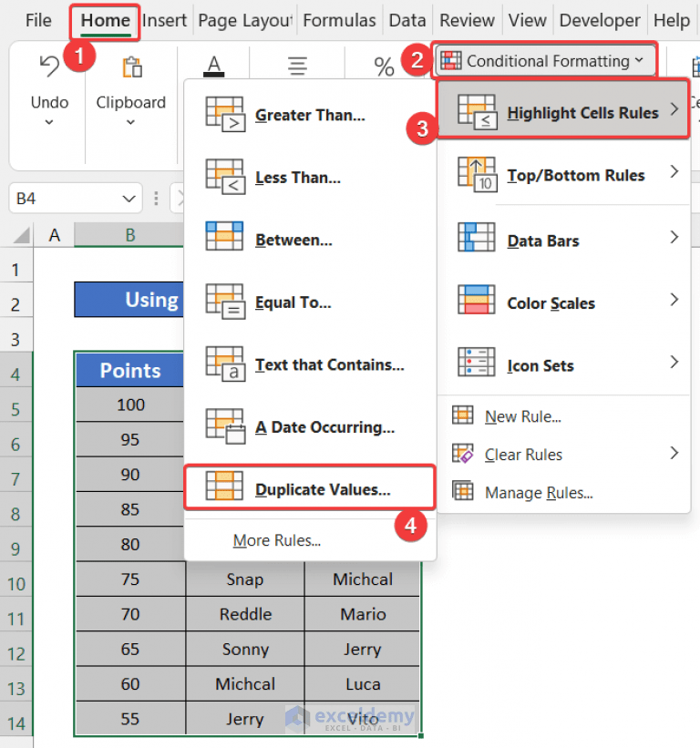
Task: Click the Undo arrow icon
Action: (x=49, y=67)
